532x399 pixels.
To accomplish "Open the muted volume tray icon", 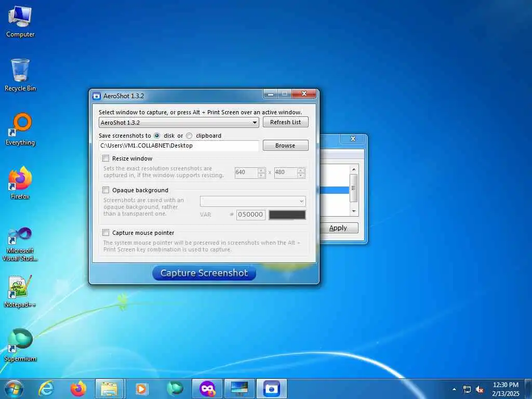I will [480, 389].
